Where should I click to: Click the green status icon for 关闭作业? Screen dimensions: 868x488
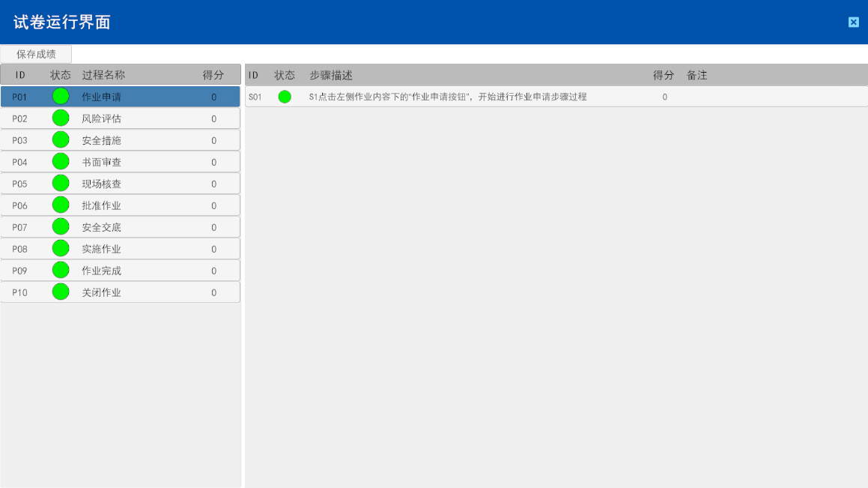[x=60, y=292]
